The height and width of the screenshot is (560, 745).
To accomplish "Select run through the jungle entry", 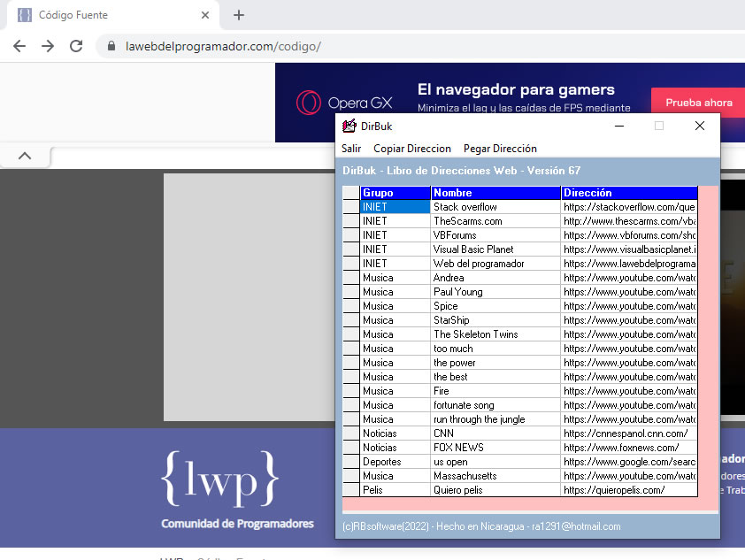I will pos(496,419).
